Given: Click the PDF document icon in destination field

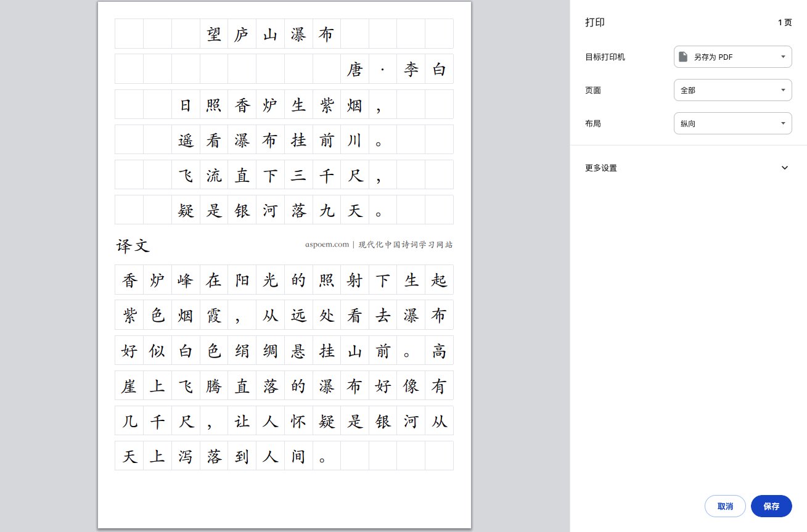Looking at the screenshot, I should tap(683, 57).
